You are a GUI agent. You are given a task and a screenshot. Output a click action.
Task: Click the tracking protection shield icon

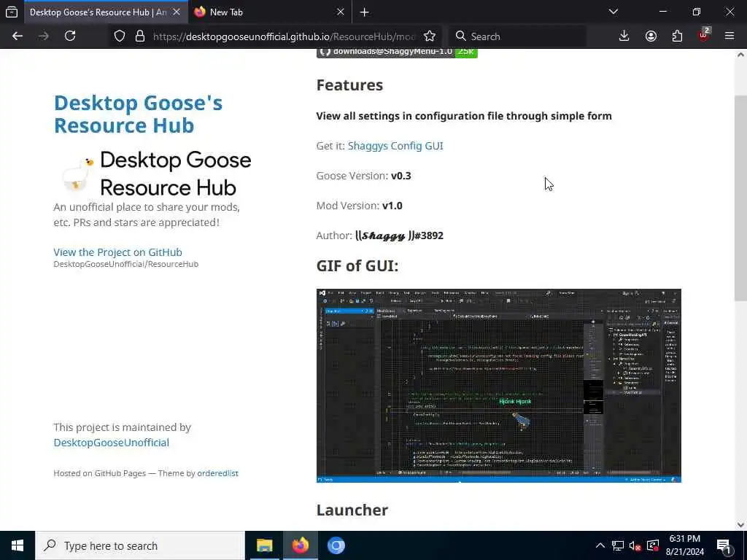pyautogui.click(x=120, y=36)
